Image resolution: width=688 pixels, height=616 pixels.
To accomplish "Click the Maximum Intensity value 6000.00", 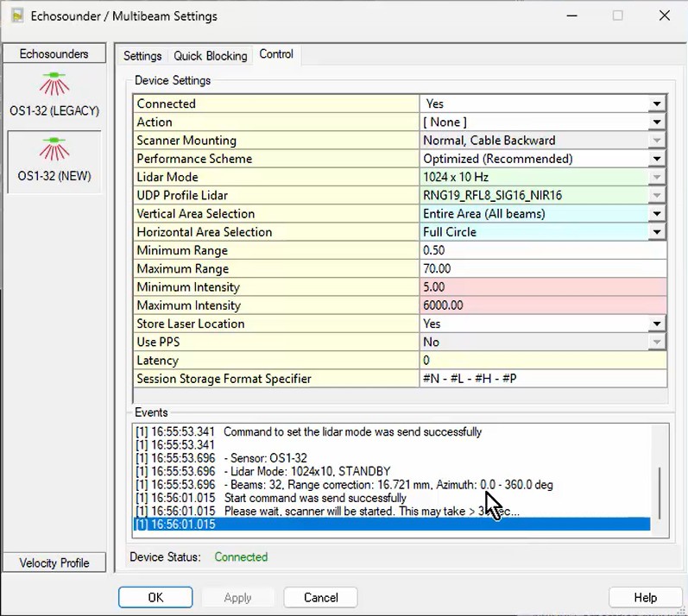I will pyautogui.click(x=543, y=305).
